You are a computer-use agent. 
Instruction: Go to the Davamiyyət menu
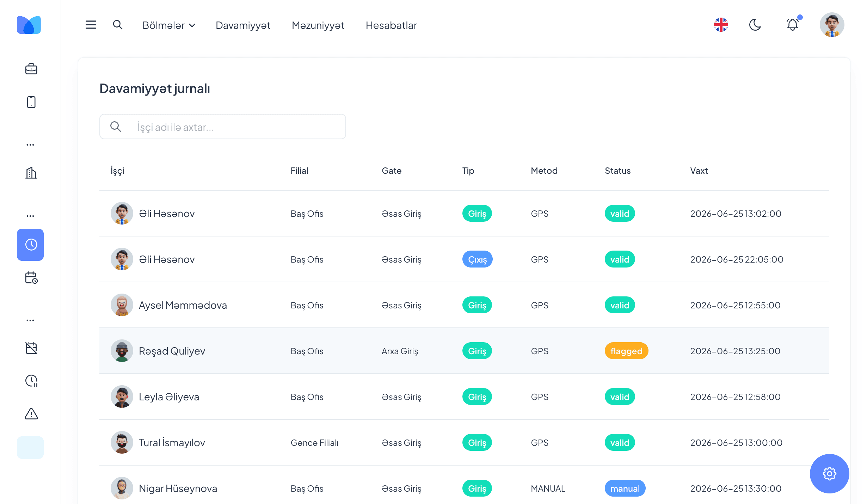coord(243,25)
